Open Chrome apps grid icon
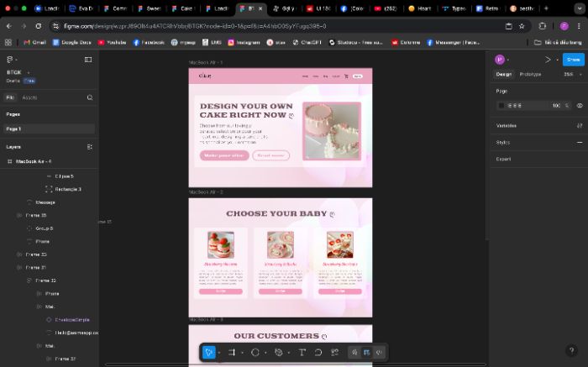The height and width of the screenshot is (367, 588). pos(8,42)
